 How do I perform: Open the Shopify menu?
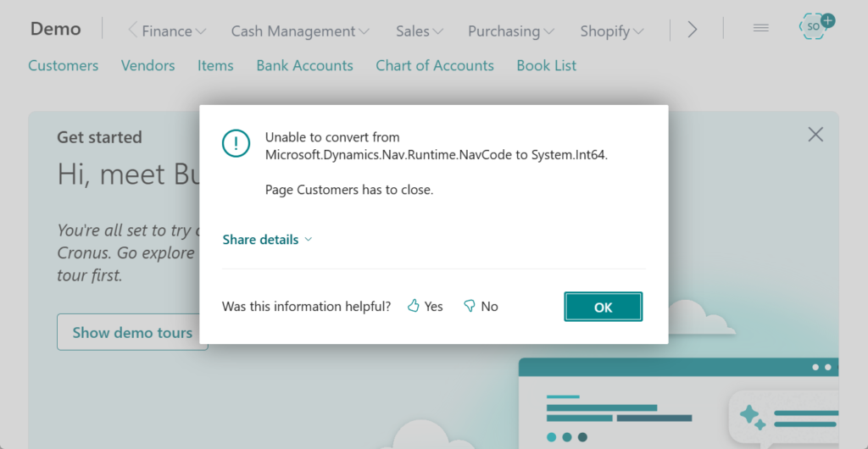(612, 31)
